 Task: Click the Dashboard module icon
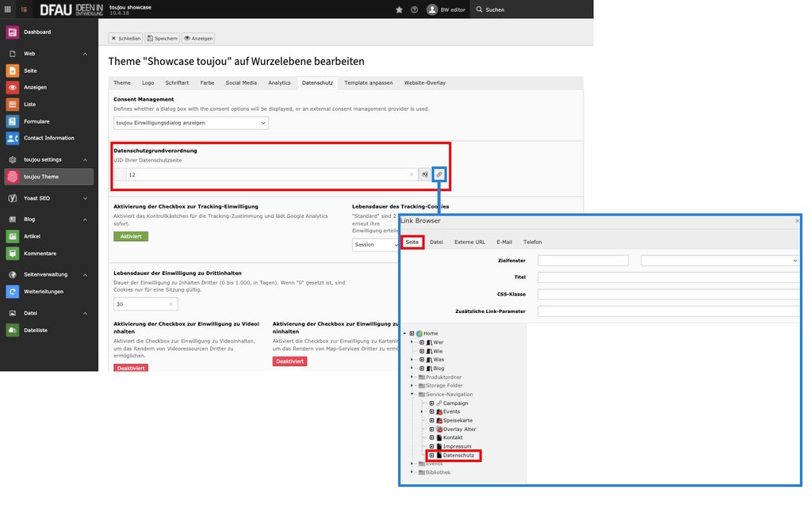[x=12, y=32]
